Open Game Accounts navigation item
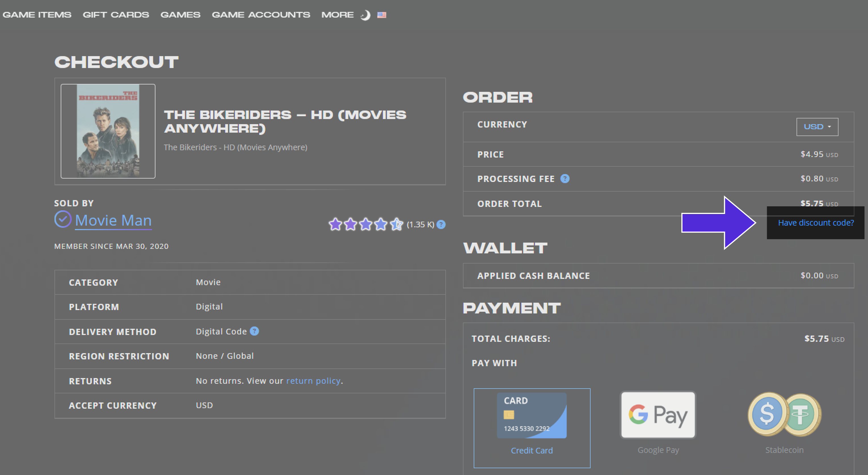868x475 pixels. pyautogui.click(x=261, y=15)
